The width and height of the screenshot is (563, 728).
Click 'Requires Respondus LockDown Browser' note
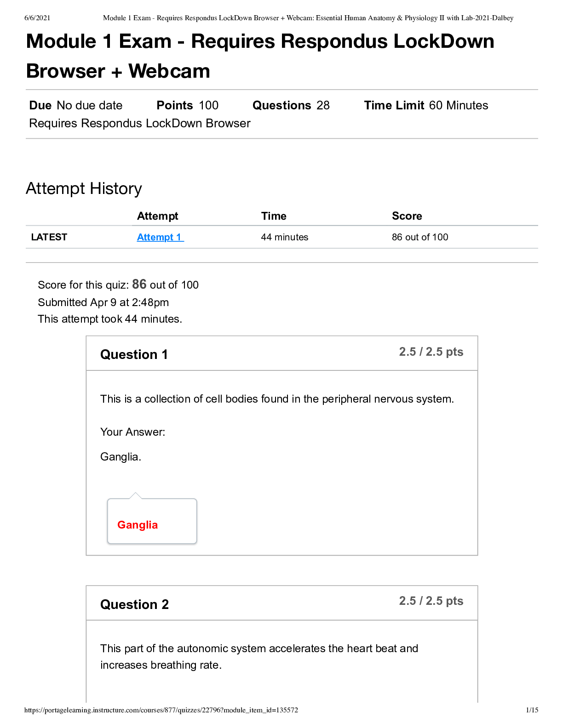140,123
